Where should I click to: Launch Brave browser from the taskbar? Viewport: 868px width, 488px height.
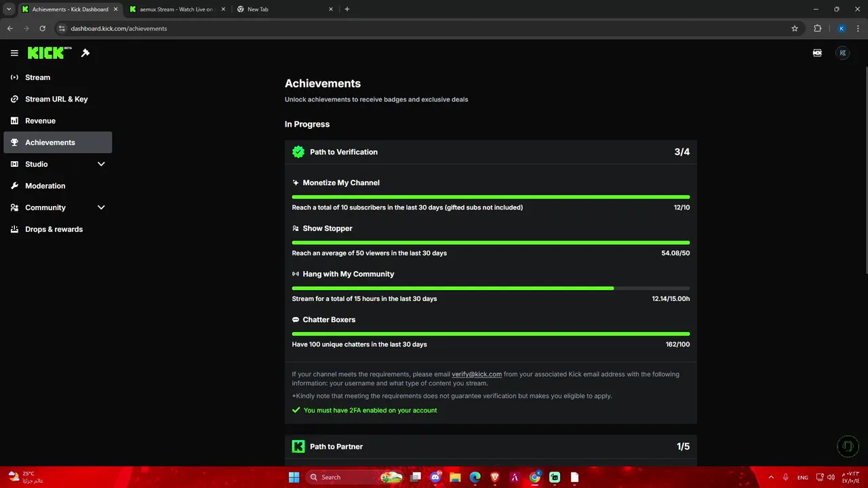coord(495,477)
